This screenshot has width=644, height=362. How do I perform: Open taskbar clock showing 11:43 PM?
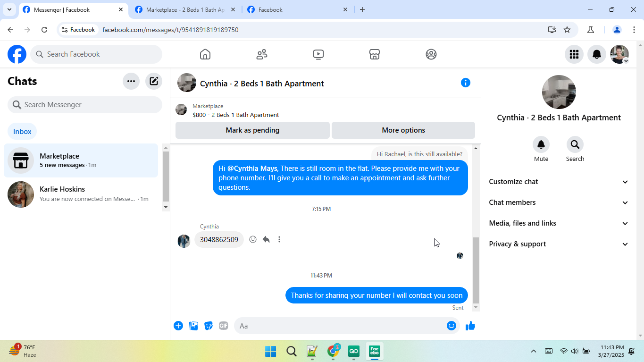point(611,351)
